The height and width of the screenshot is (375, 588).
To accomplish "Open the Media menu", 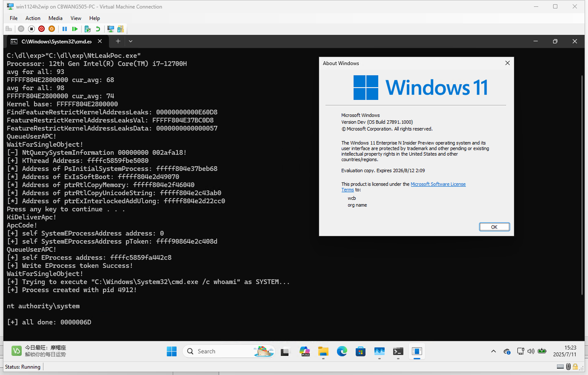I will point(55,18).
